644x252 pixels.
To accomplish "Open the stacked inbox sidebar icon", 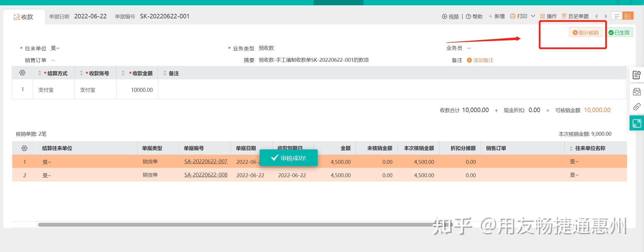I will click(637, 91).
